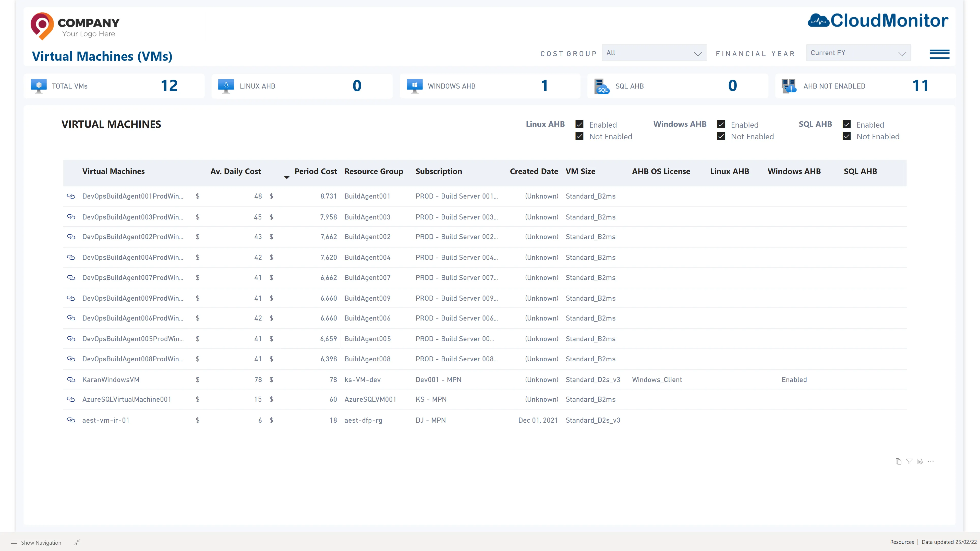Sort by Created Date column header
980x551 pixels.
click(534, 172)
